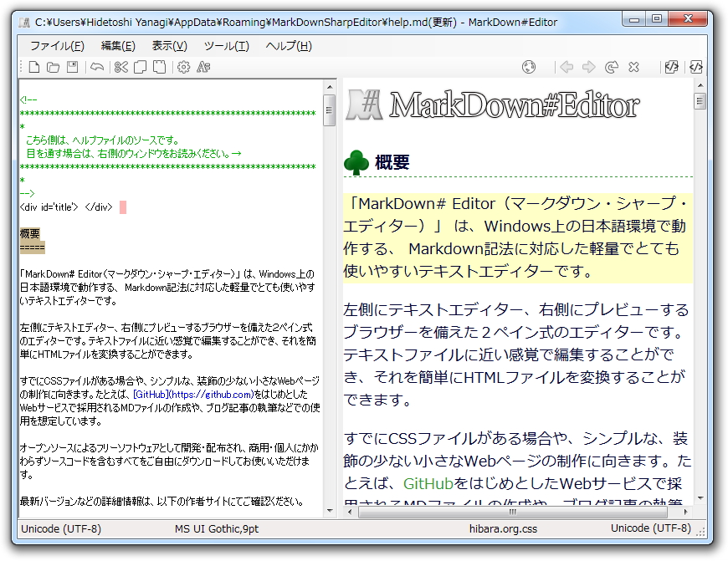
Task: Refresh the preview pane with the reload icon
Action: [x=611, y=67]
